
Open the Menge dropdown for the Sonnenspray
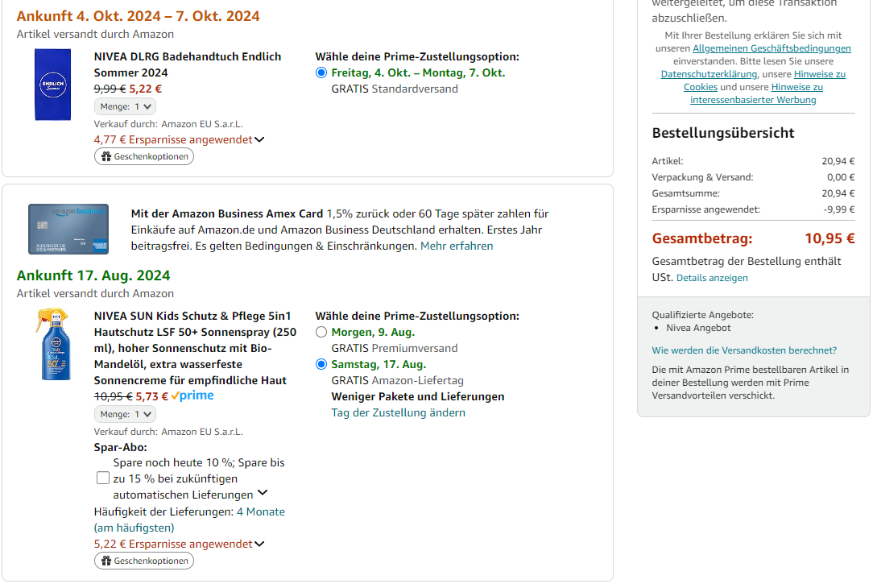click(126, 415)
